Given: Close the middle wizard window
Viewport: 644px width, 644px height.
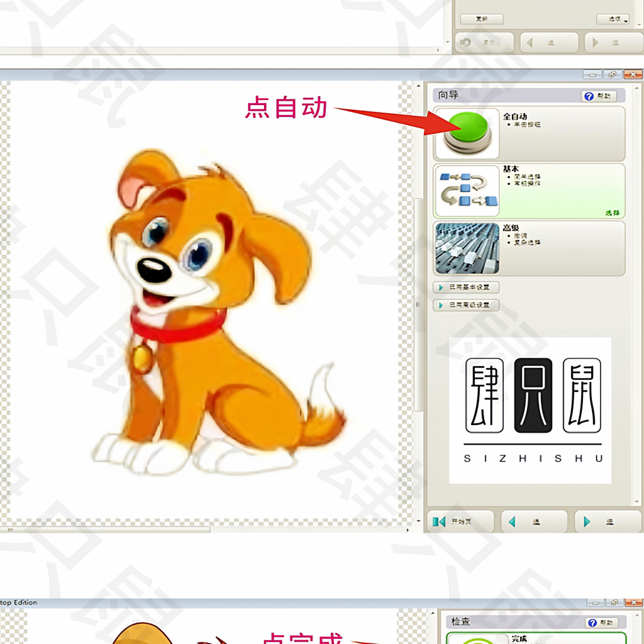Looking at the screenshot, I should [633, 75].
